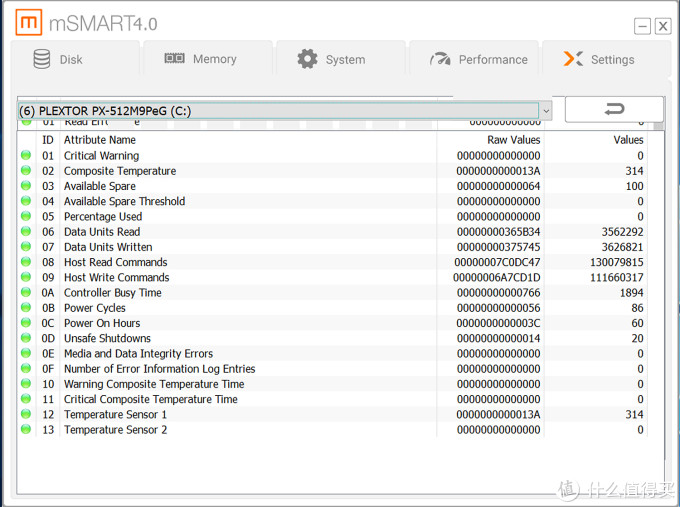Open the System tab
Viewport: 680px width, 507px height.
point(331,60)
